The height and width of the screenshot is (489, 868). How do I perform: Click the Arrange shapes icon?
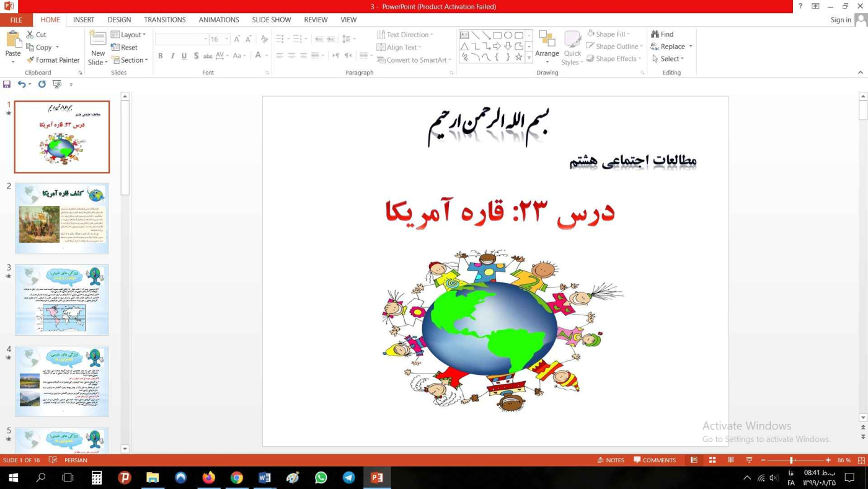547,46
